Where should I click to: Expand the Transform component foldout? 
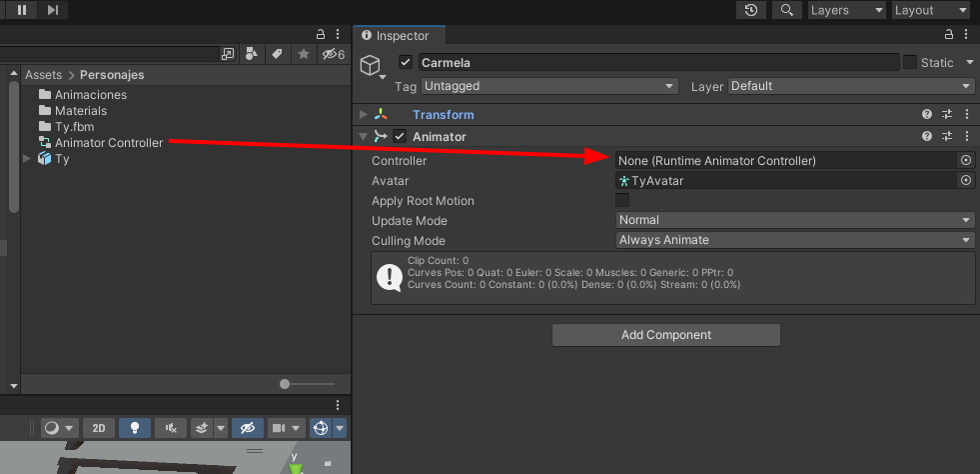point(364,115)
